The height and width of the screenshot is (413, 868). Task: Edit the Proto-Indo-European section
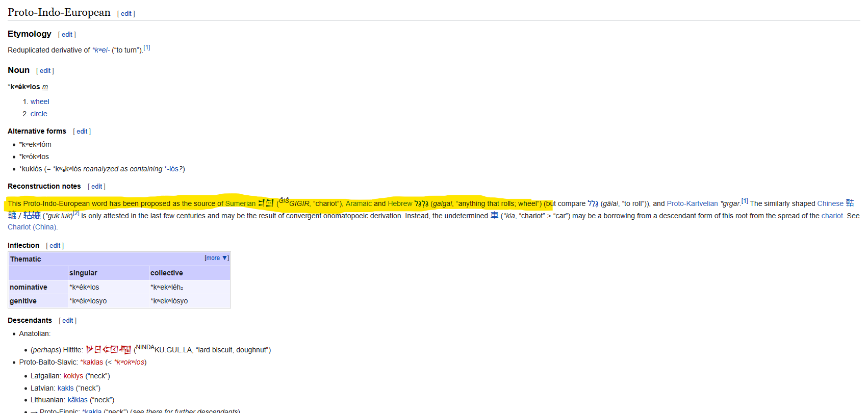pos(126,14)
